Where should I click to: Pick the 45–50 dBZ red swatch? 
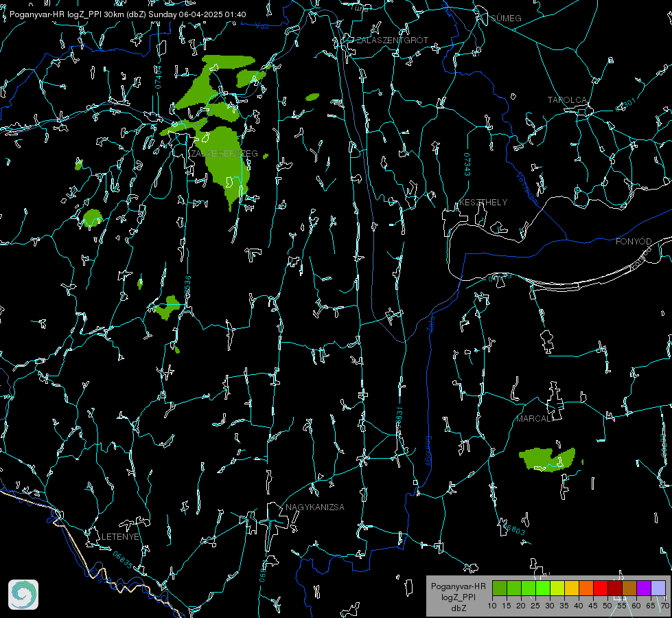(x=601, y=588)
